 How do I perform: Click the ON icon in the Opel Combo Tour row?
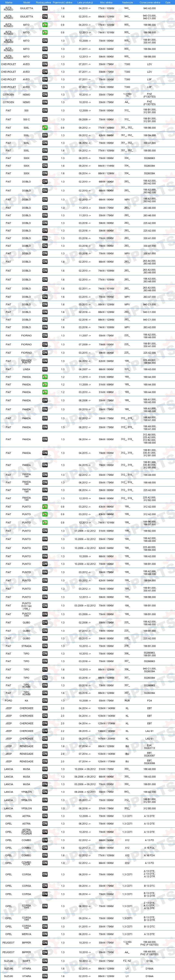pyautogui.click(x=45, y=863)
